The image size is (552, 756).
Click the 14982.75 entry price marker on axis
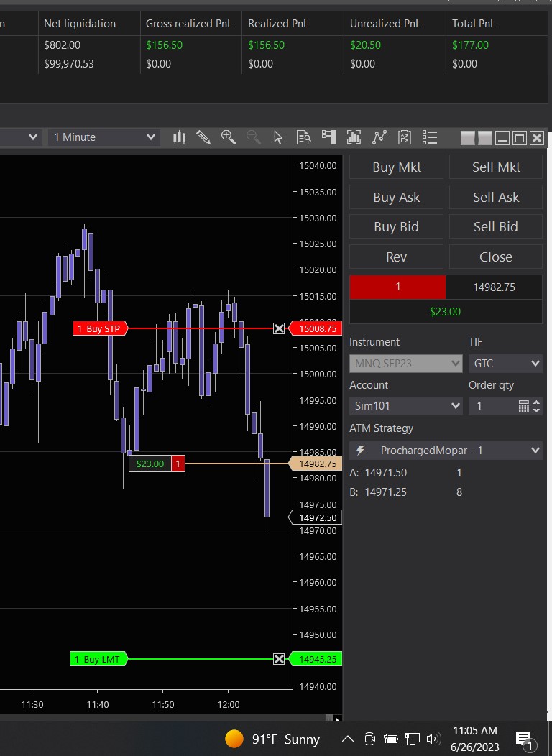(x=316, y=464)
